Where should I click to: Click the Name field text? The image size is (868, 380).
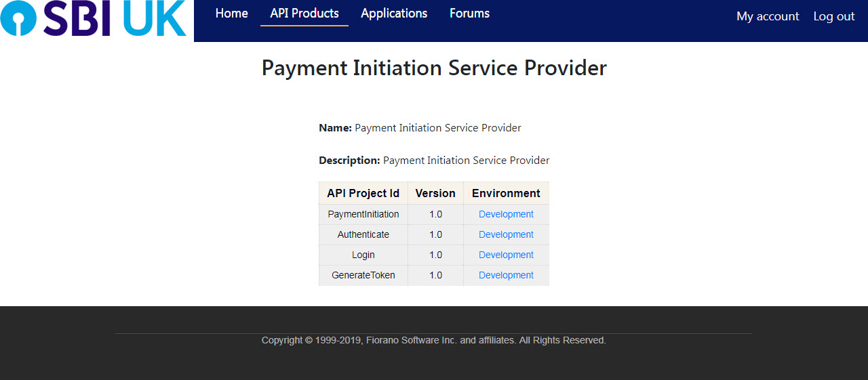[x=420, y=127]
